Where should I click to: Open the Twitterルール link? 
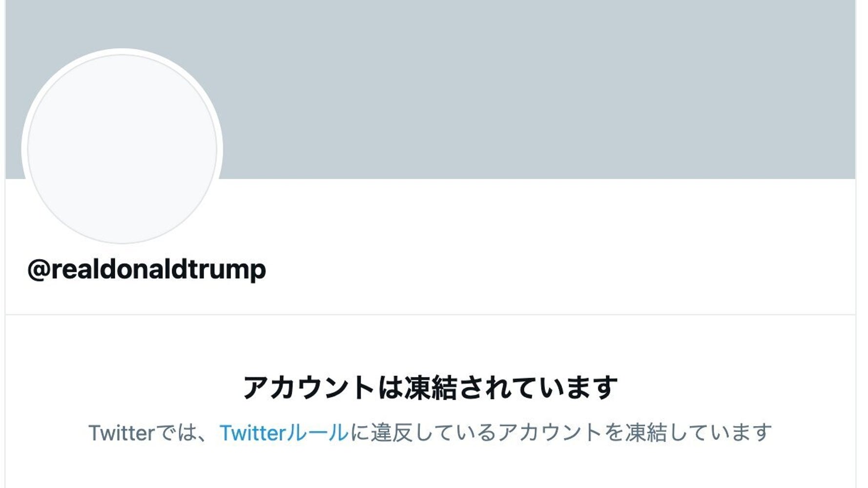[284, 433]
